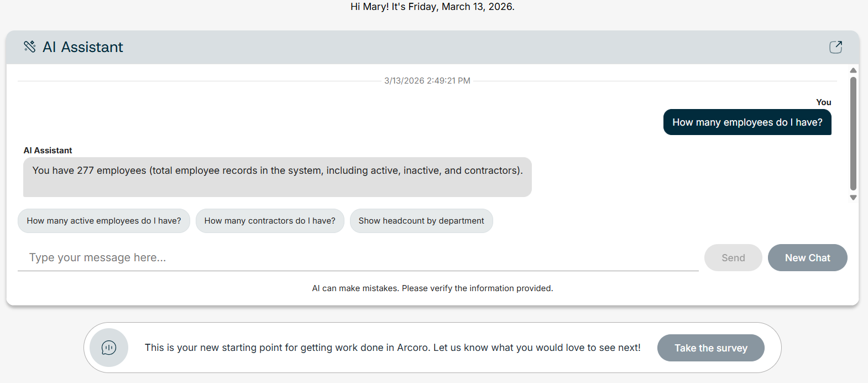Click the chat scrollbar down arrow
This screenshot has height=383, width=868.
tap(853, 198)
